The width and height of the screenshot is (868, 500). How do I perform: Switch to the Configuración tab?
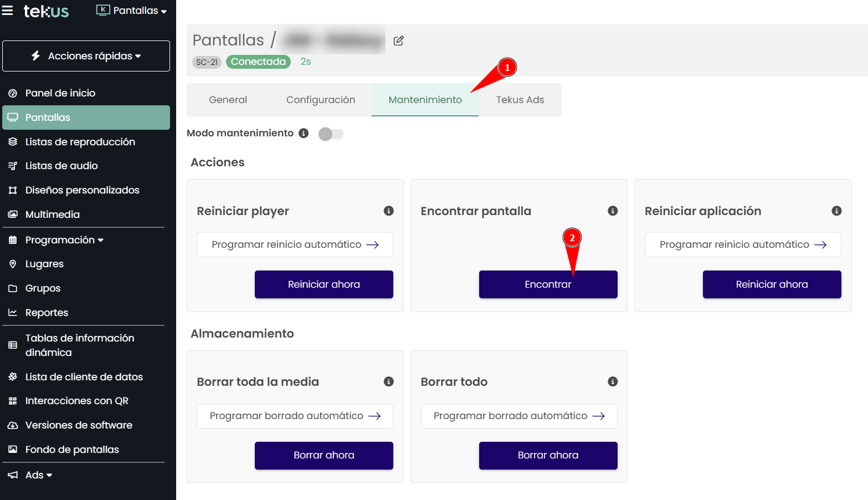320,100
